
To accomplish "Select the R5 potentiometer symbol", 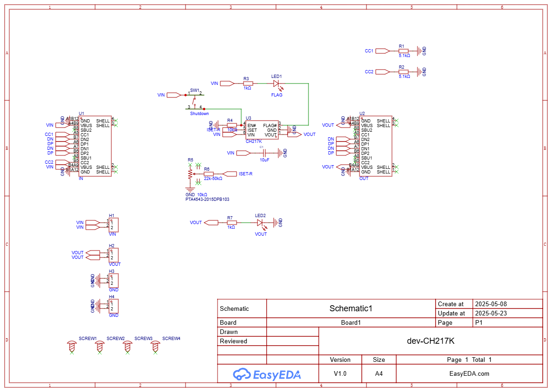I will click(190, 174).
